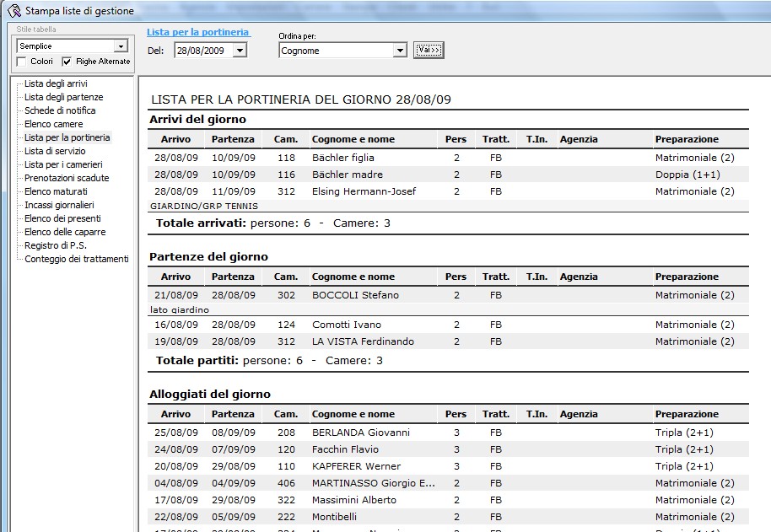Open Elenco delle caparre
This screenshot has width=771, height=532.
coord(65,233)
